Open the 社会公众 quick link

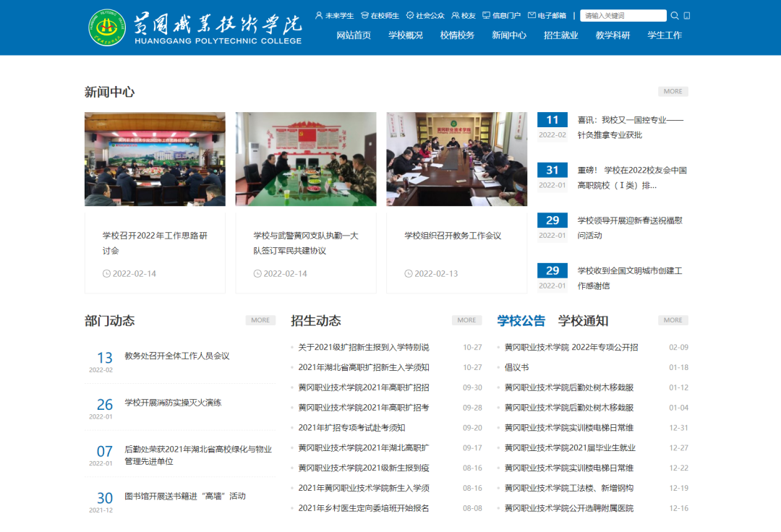pos(425,16)
